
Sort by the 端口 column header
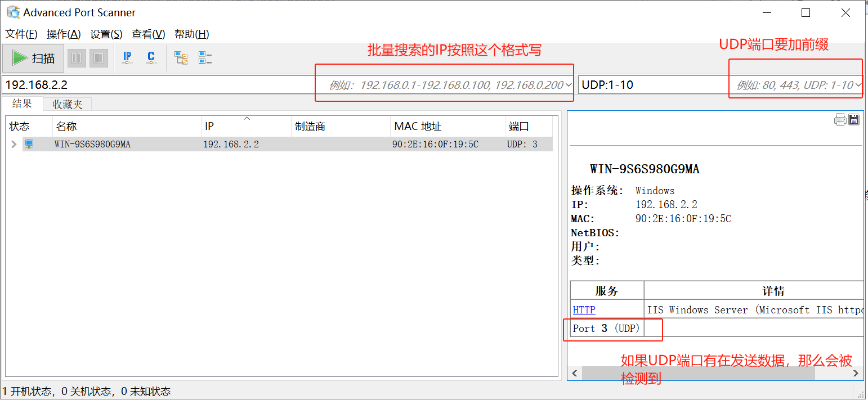529,127
